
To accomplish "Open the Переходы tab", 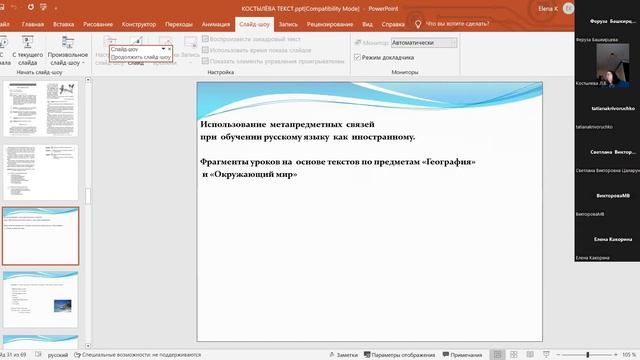I will click(x=179, y=24).
